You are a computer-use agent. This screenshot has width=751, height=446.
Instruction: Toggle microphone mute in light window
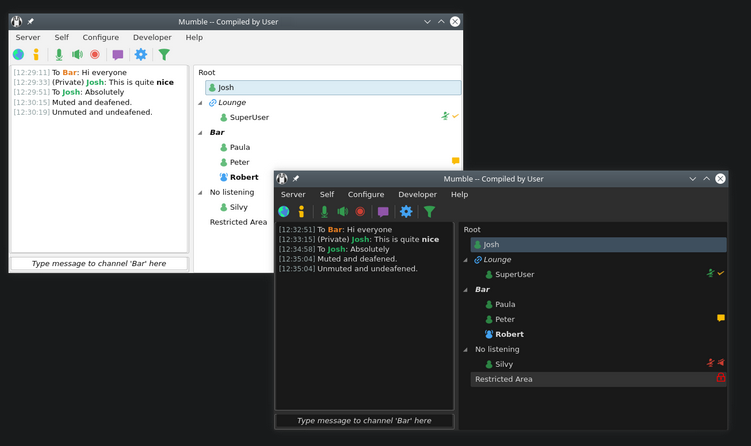click(59, 55)
